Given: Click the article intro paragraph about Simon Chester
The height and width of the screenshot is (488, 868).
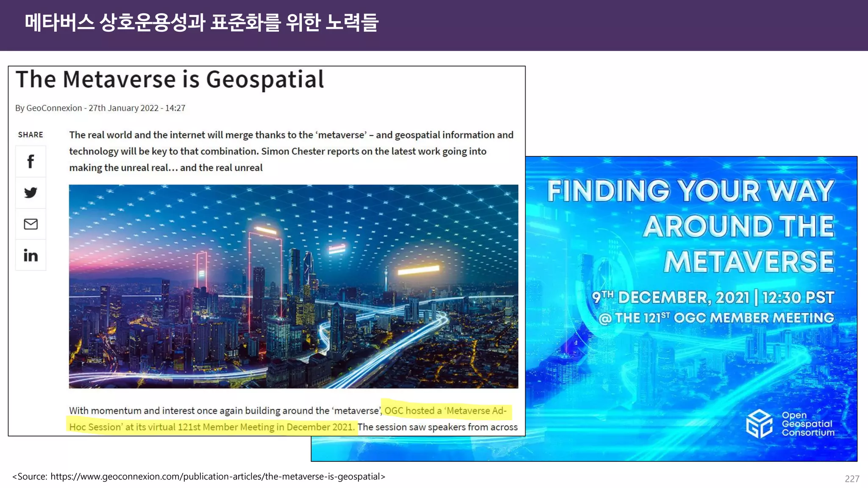Looking at the screenshot, I should pos(291,151).
